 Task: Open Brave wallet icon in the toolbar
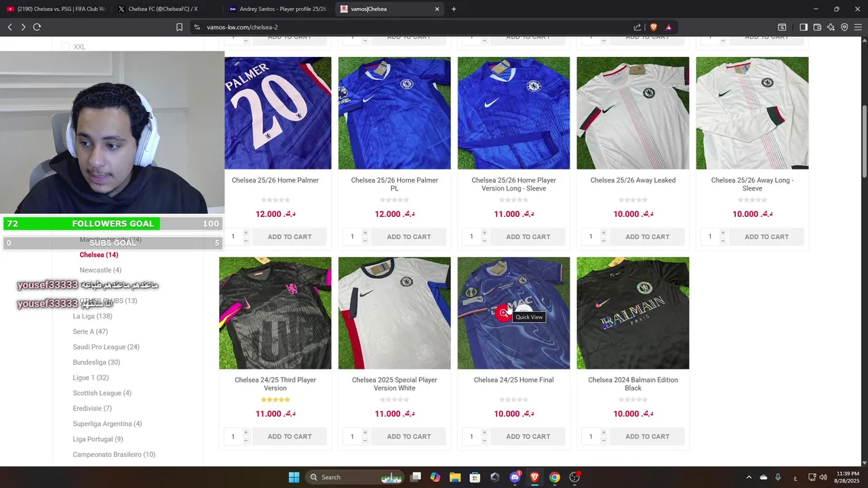pos(817,27)
